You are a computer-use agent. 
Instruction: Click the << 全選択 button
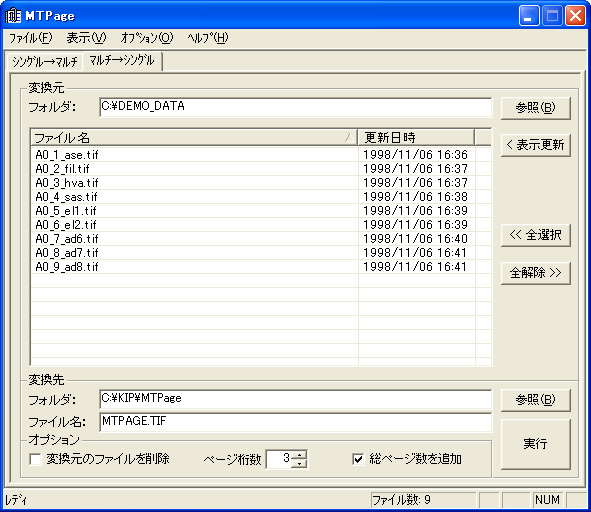point(536,235)
